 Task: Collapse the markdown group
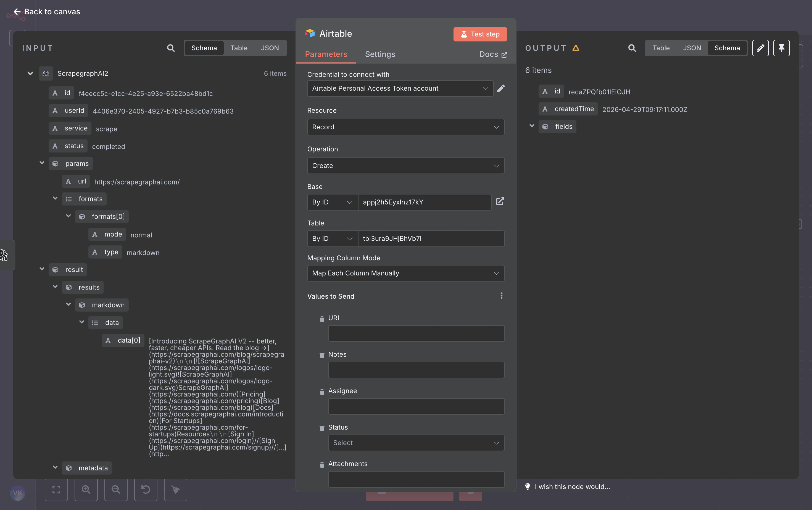pos(68,304)
